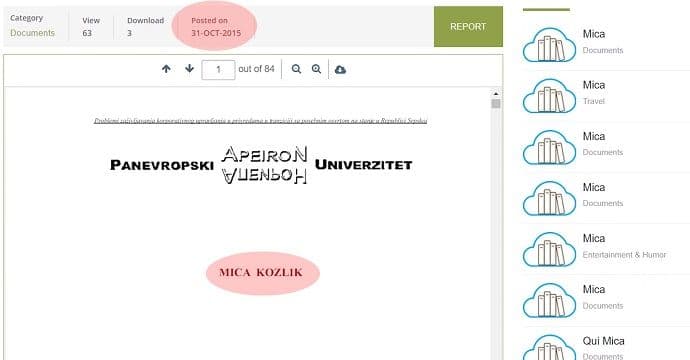690x360 pixels.
Task: Click the page number input field
Action: click(218, 70)
